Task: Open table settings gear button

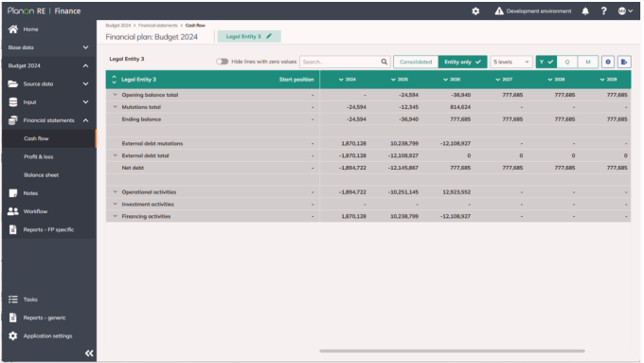Action: [608, 62]
